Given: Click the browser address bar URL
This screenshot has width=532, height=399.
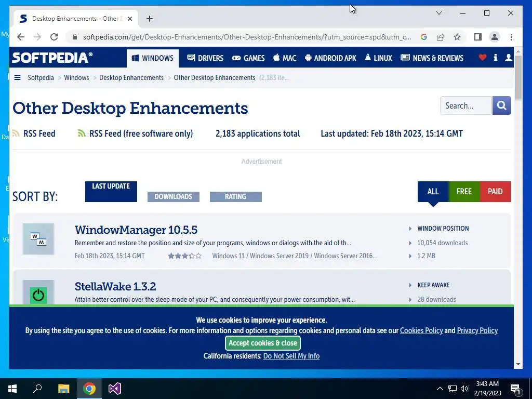Looking at the screenshot, I should [247, 37].
